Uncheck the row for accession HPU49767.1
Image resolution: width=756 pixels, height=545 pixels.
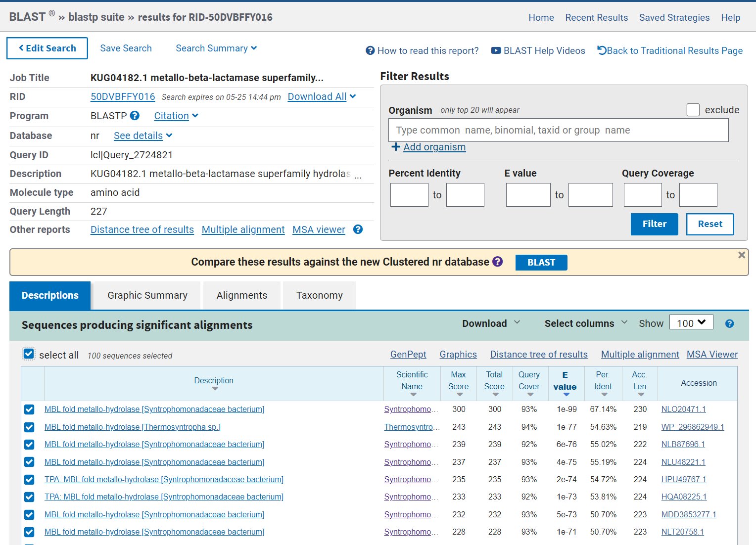[x=29, y=480]
